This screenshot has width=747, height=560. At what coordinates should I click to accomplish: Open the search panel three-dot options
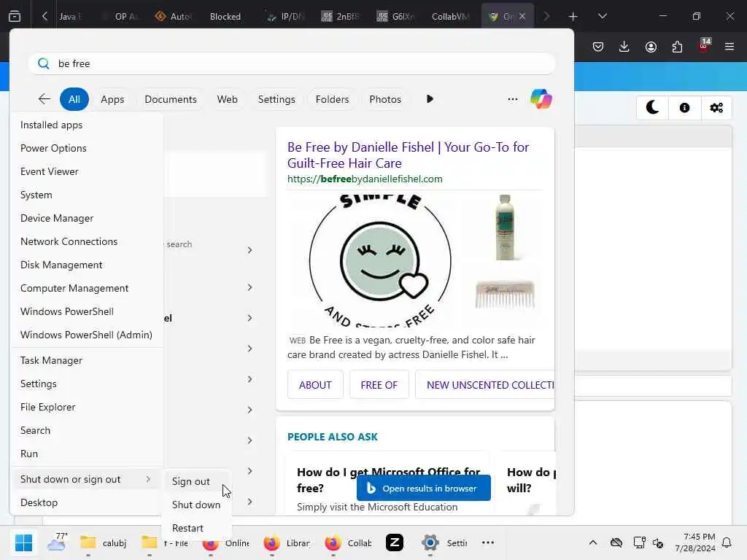coord(513,99)
